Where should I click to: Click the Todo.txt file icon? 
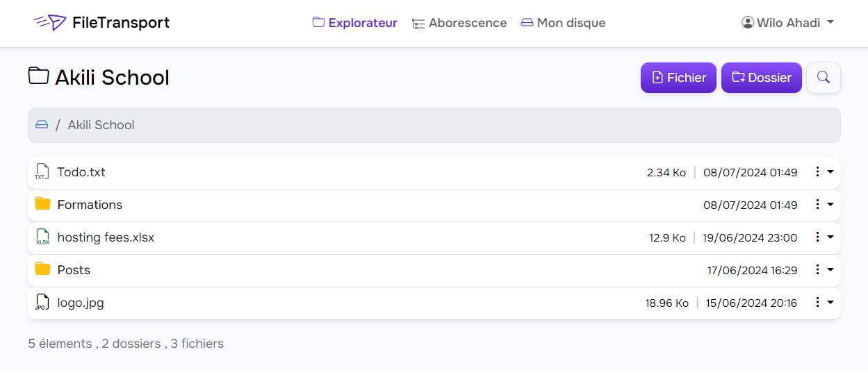42,172
